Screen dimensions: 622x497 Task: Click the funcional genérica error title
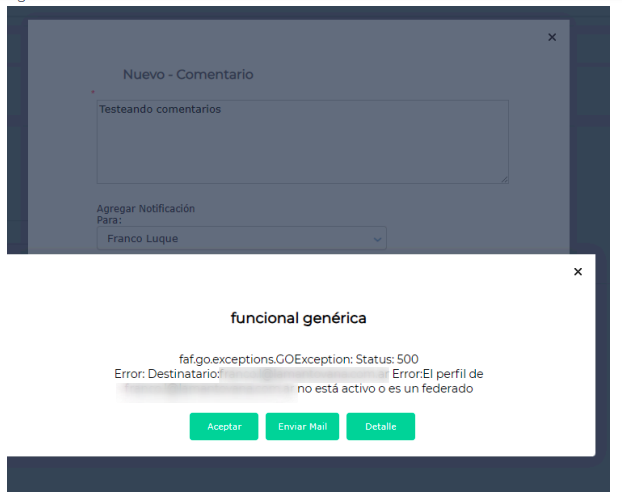click(299, 318)
